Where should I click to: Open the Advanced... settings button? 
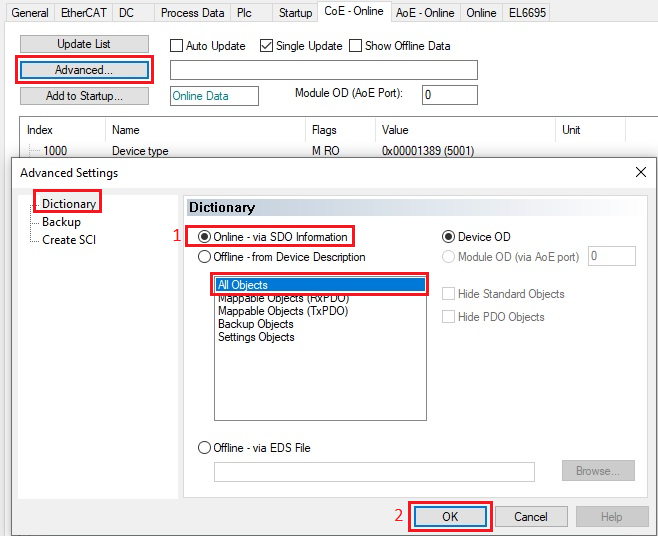[x=84, y=70]
